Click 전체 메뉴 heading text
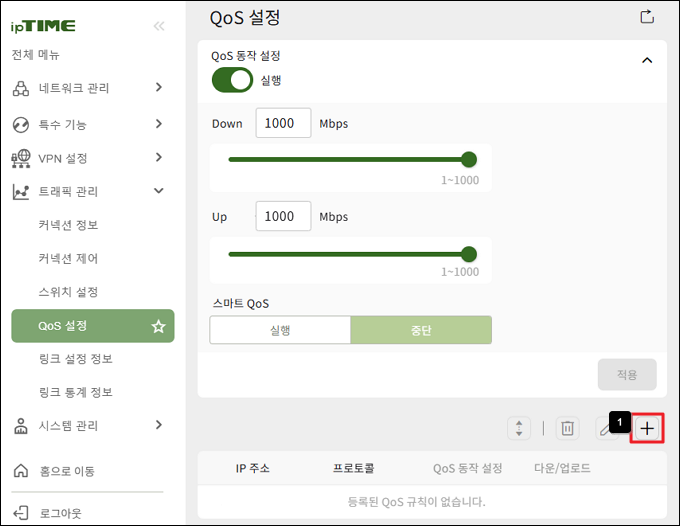680x526 pixels. click(36, 55)
